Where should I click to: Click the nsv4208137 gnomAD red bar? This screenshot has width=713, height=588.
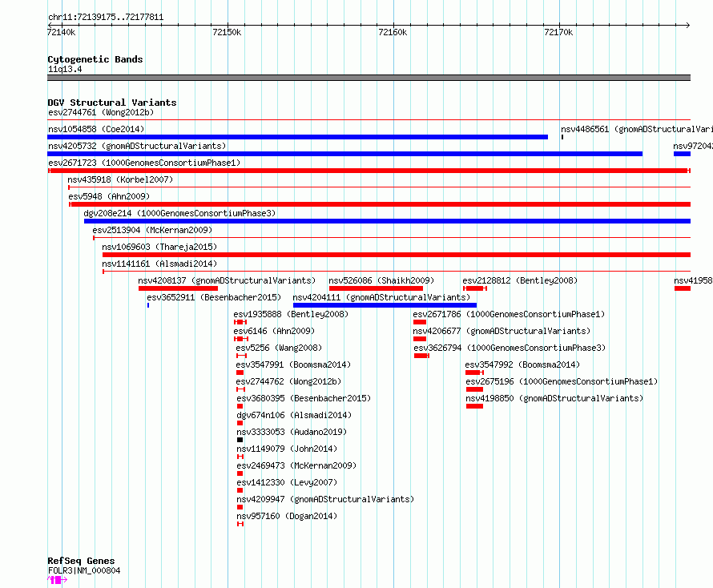[x=178, y=288]
